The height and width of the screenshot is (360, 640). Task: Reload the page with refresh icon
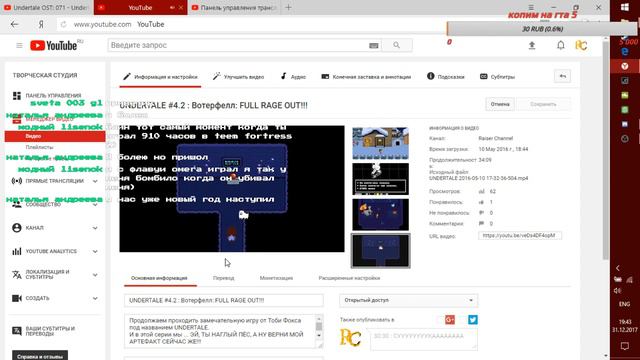pyautogui.click(x=63, y=24)
